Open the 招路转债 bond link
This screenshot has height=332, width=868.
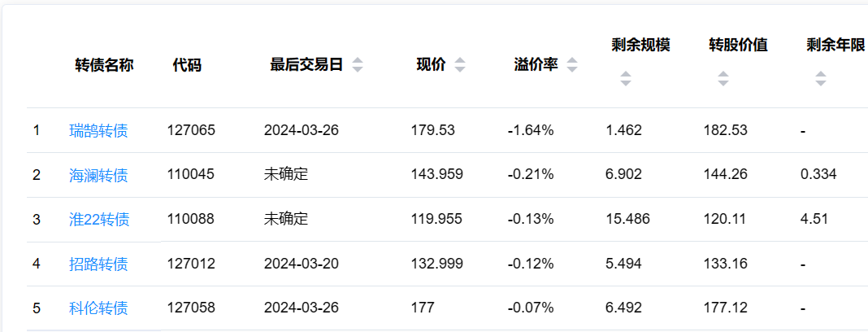tap(98, 264)
